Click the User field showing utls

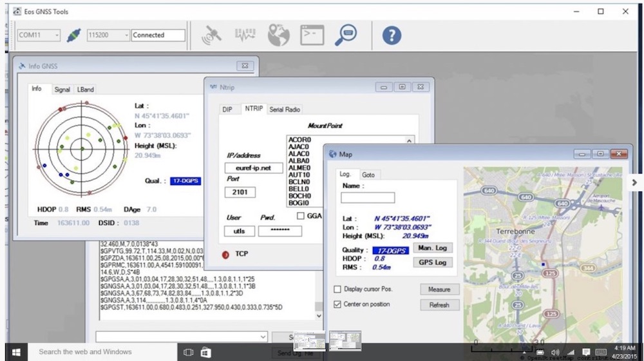pyautogui.click(x=240, y=231)
